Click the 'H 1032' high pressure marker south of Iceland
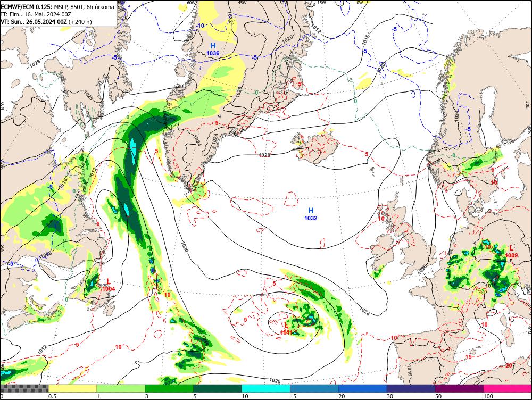532x400 pixels. (x=311, y=214)
